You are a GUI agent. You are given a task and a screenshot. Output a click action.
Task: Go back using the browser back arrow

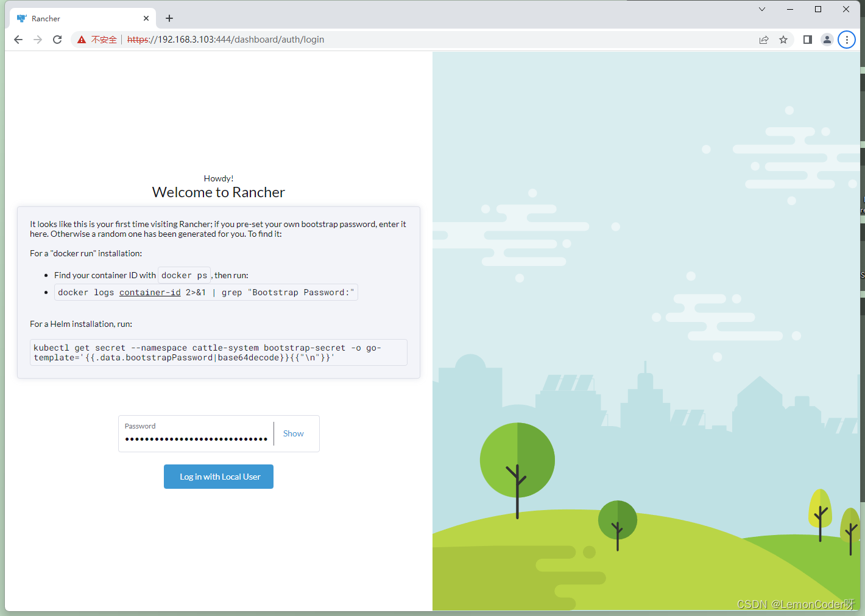[x=18, y=40]
